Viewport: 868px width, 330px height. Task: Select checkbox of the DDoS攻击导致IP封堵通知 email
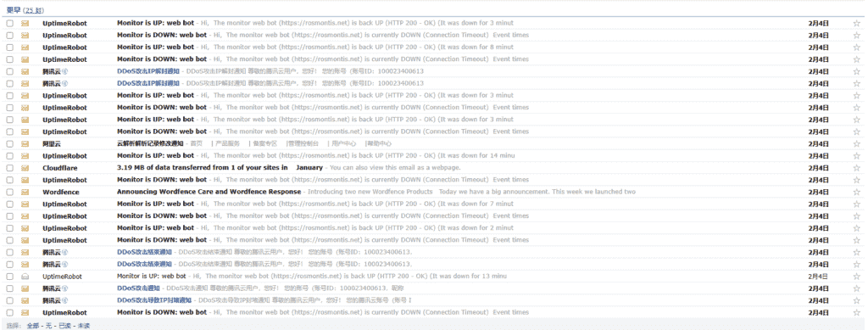9,300
